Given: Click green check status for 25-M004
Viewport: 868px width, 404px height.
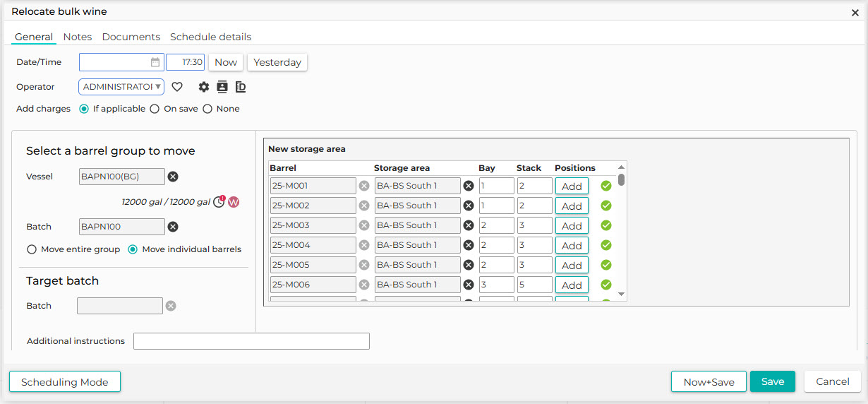Looking at the screenshot, I should click(x=606, y=245).
